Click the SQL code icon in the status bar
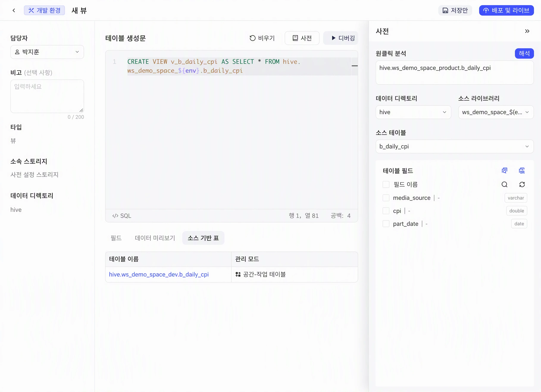Screen dimensions: 541x392 116,216
